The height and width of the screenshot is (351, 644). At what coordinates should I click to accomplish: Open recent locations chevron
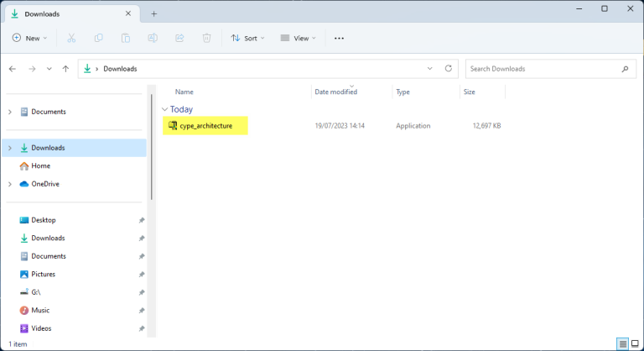tap(49, 69)
